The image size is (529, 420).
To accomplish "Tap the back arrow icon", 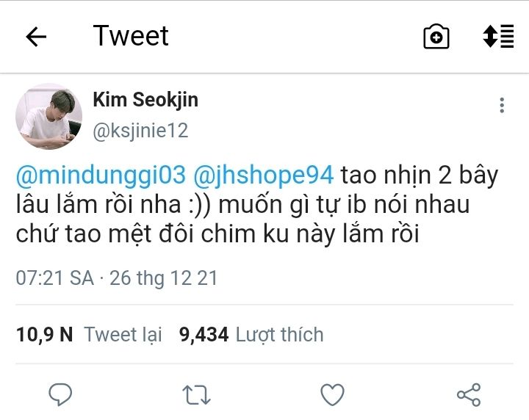I will [36, 37].
